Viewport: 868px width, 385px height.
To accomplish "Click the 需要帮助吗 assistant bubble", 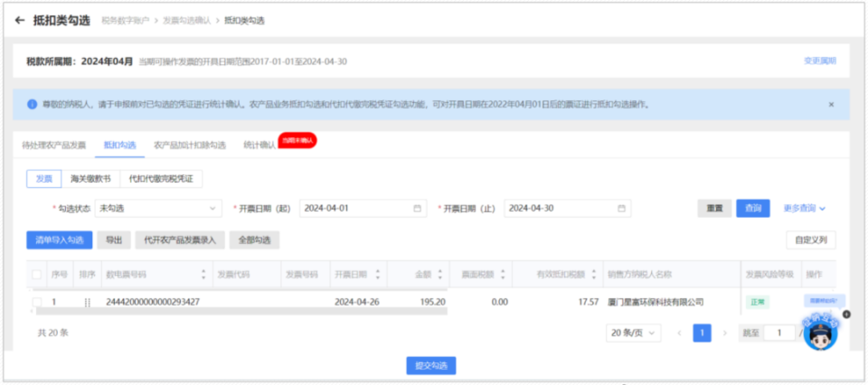I will pyautogui.click(x=824, y=301).
